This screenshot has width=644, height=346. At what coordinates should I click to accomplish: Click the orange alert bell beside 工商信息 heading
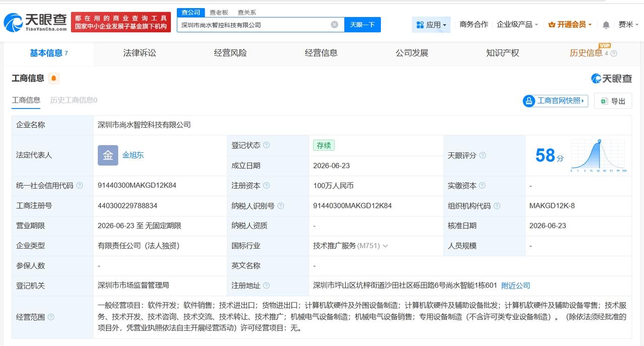point(54,78)
